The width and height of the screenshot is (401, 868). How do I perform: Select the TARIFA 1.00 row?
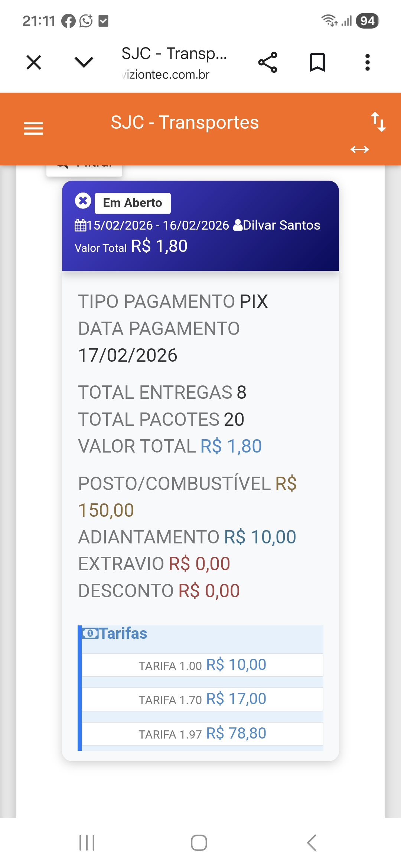click(202, 665)
